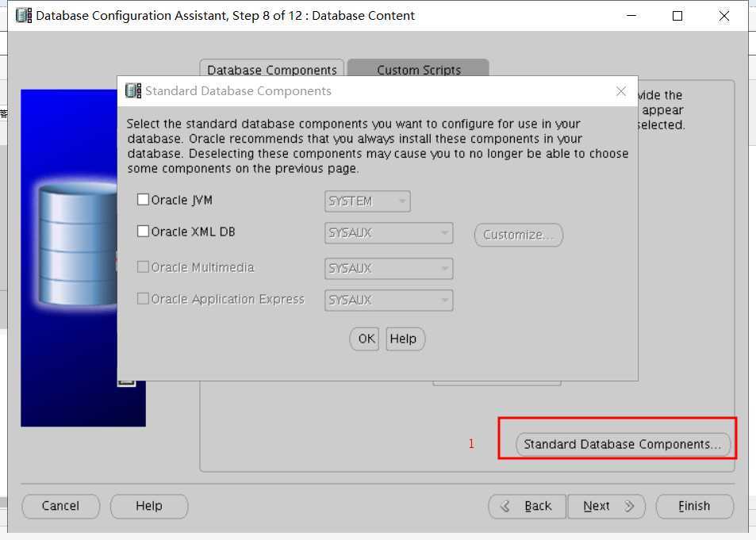The height and width of the screenshot is (540, 756).
Task: Click the Standard Database Components dialog title icon
Action: [133, 90]
